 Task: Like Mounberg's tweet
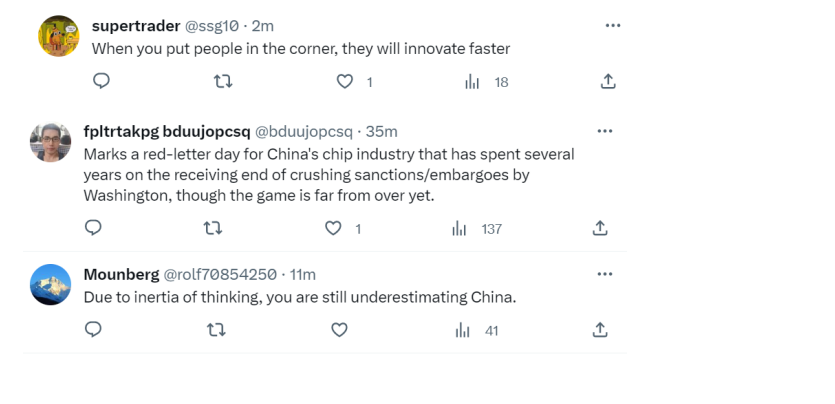(339, 329)
